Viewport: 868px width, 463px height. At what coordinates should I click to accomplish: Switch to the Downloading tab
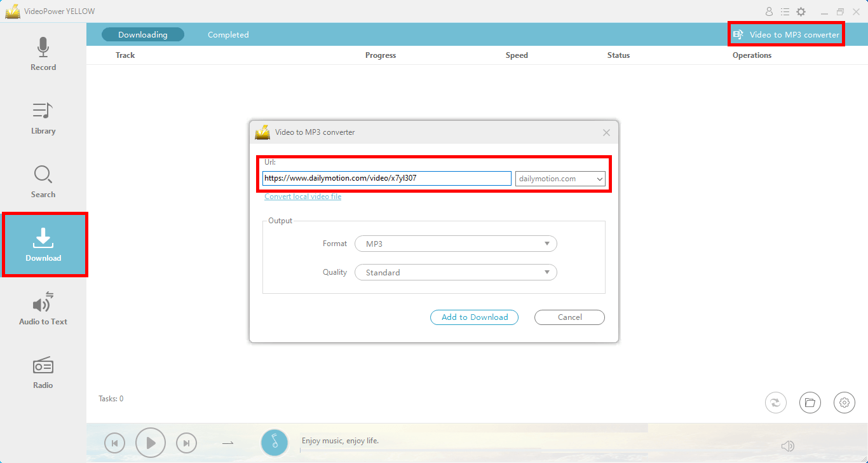point(143,34)
